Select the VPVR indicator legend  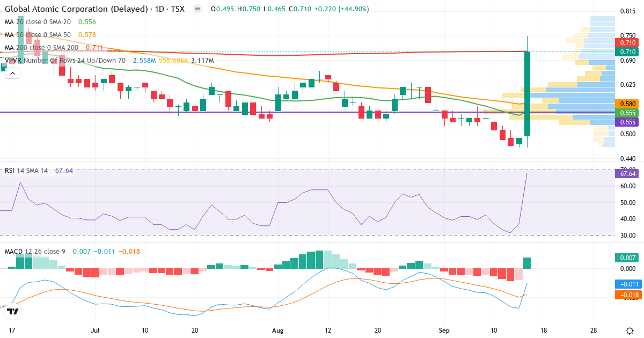[65, 61]
